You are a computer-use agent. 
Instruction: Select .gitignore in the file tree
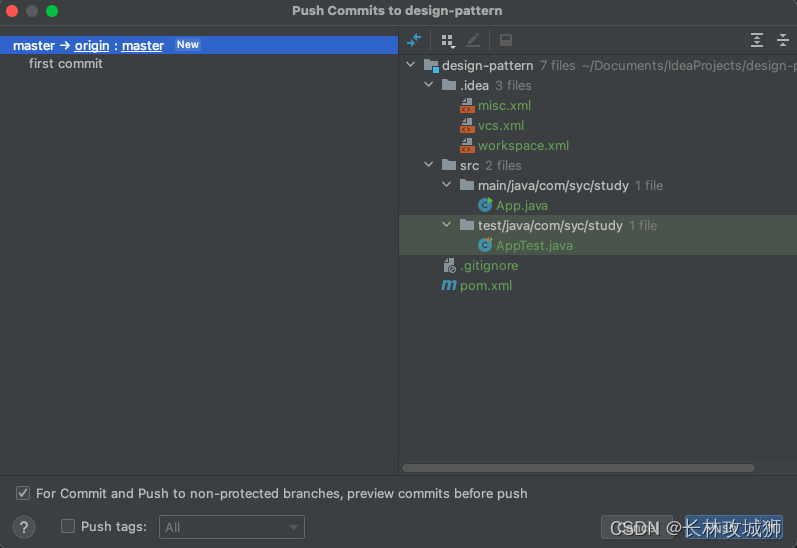[x=489, y=265]
